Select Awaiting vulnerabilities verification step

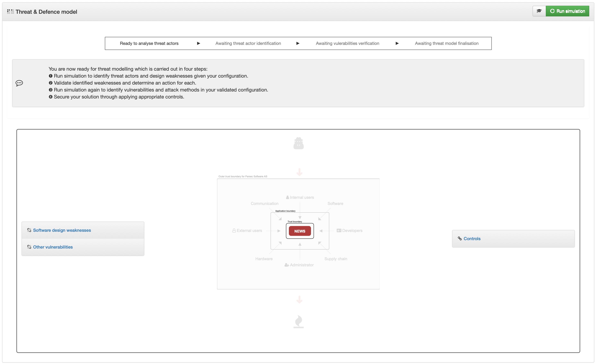click(347, 43)
